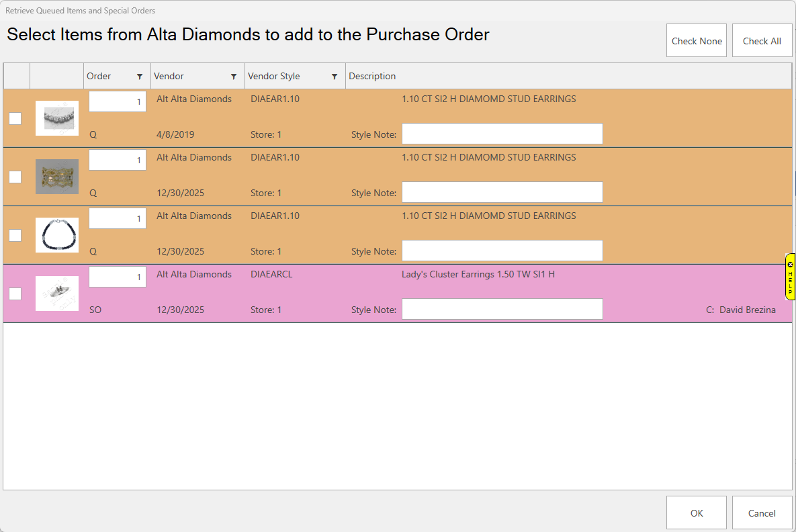The width and height of the screenshot is (796, 532).
Task: Click the order quantity field for DIAEARCL
Action: pos(118,277)
